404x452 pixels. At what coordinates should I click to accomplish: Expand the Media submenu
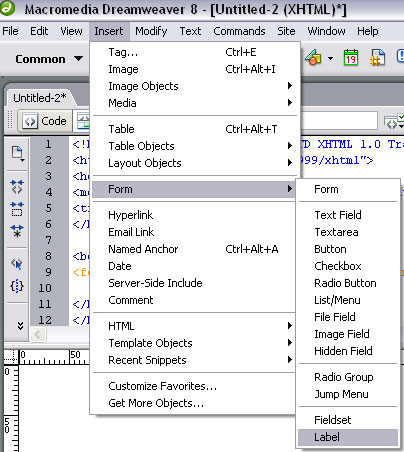point(195,103)
